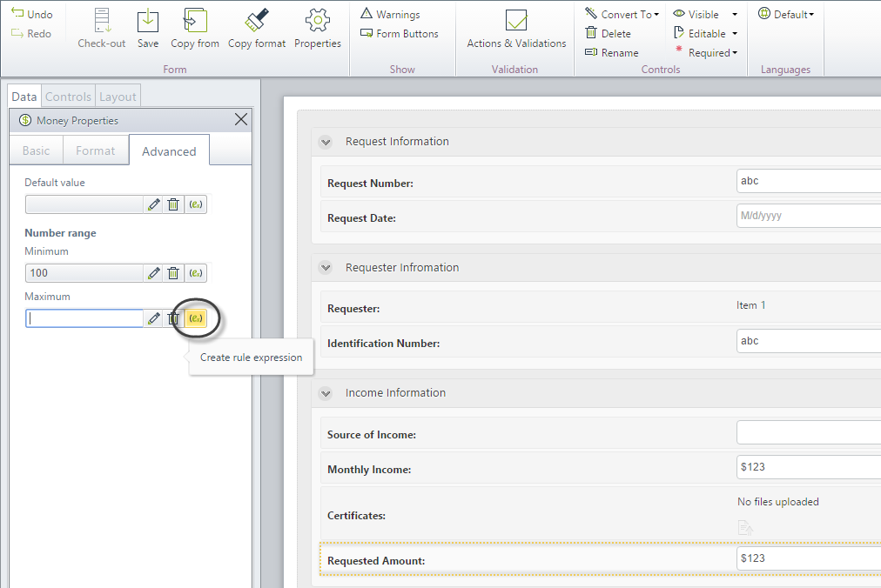
Task: Click the Minimum field showing 100
Action: tap(84, 273)
